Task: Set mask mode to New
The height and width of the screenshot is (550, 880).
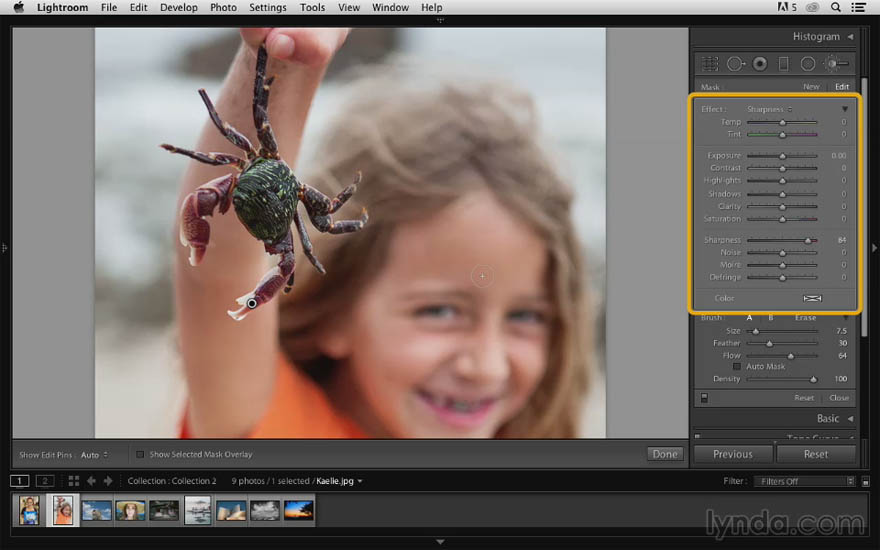Action: point(811,87)
